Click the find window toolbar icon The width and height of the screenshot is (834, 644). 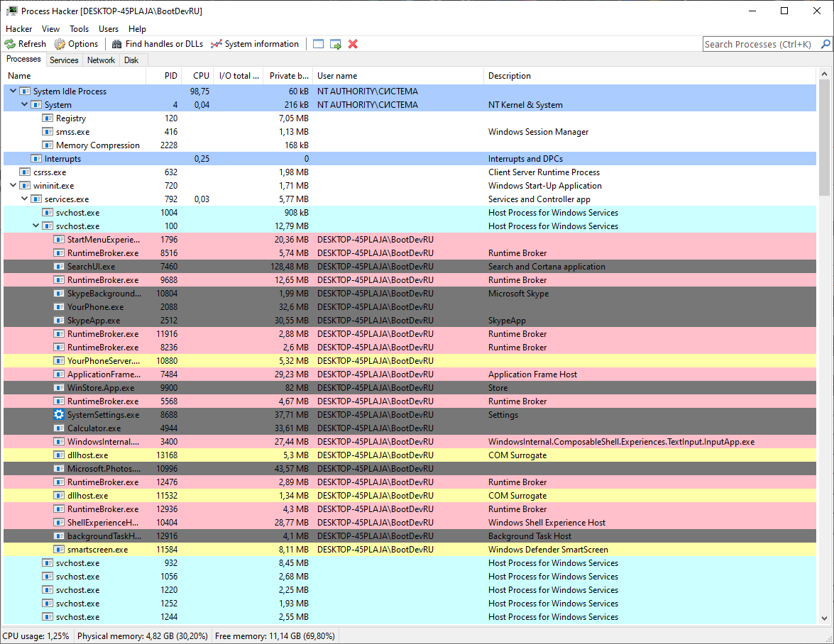(x=318, y=44)
